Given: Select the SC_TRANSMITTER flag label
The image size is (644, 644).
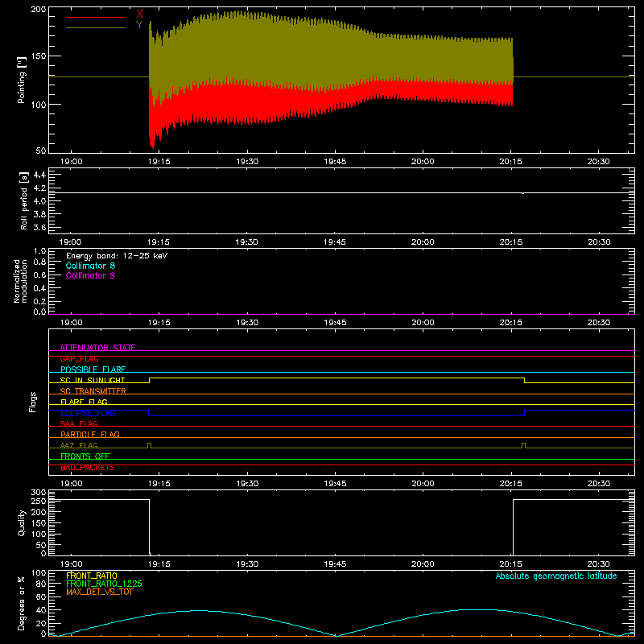Looking at the screenshot, I should 93,391.
